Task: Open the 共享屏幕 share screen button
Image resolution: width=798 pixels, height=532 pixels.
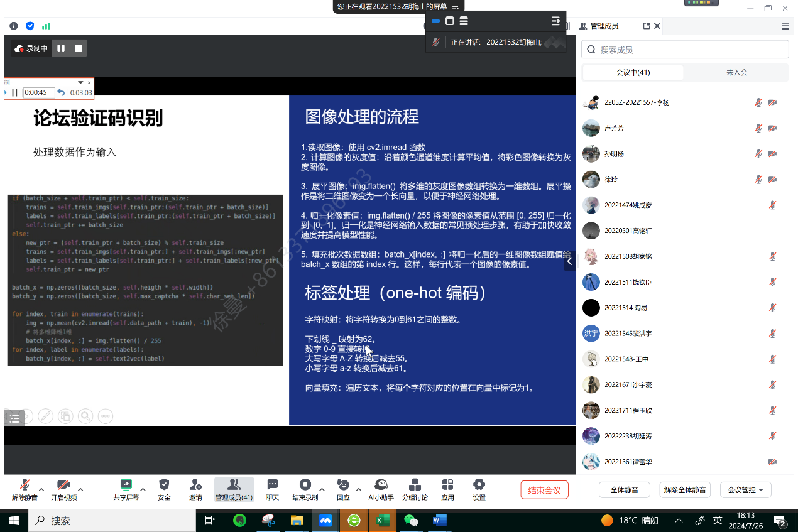Action: click(126, 489)
